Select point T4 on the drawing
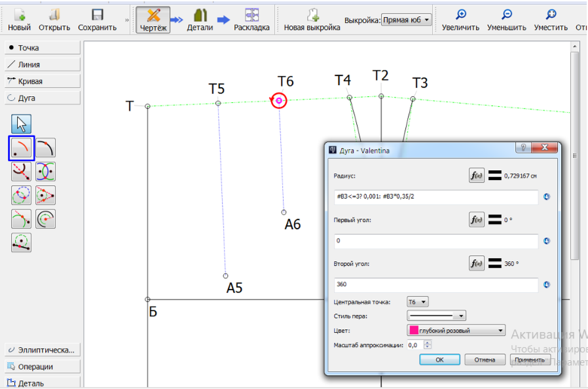 coord(350,98)
